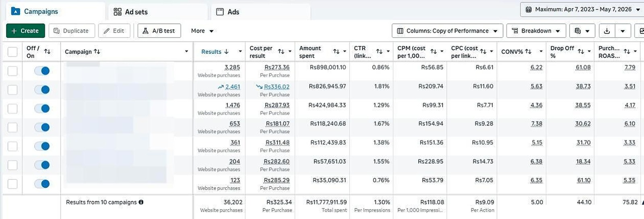This screenshot has height=219, width=644.
Task: Turn off campaign with 3,285 results
Action: pos(42,71)
